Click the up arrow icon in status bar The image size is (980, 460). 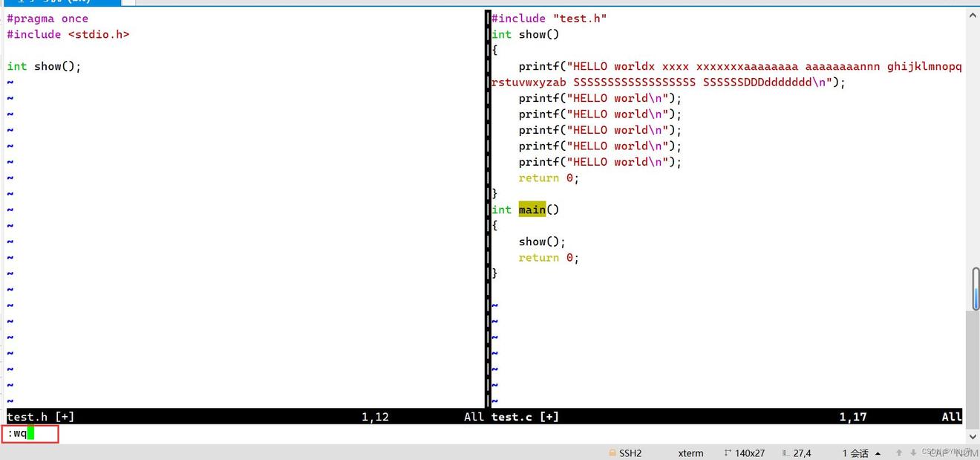899,453
